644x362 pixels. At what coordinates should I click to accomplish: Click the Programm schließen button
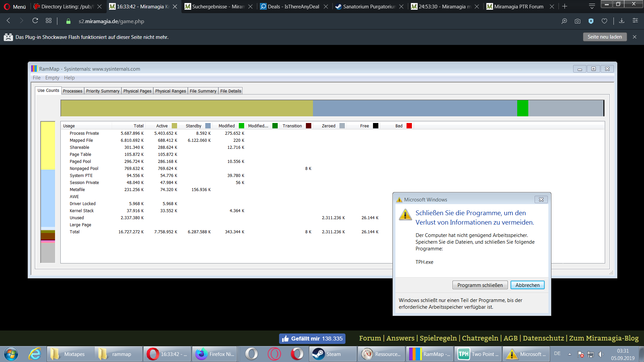pyautogui.click(x=480, y=285)
